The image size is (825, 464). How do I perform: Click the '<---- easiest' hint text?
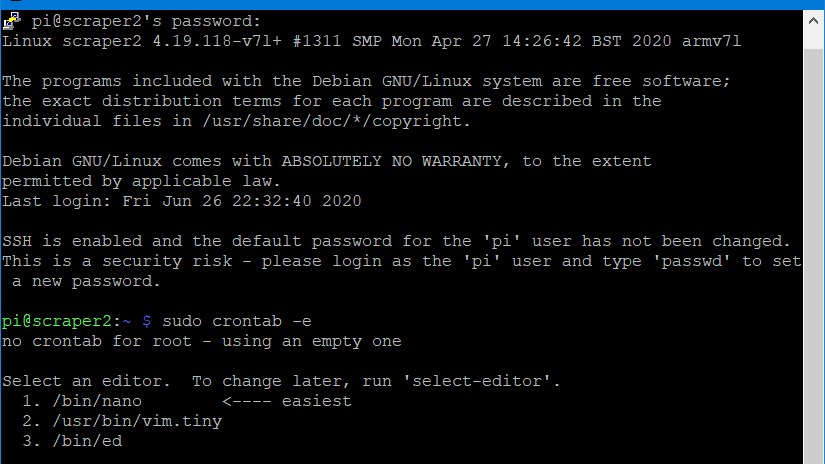click(x=287, y=401)
